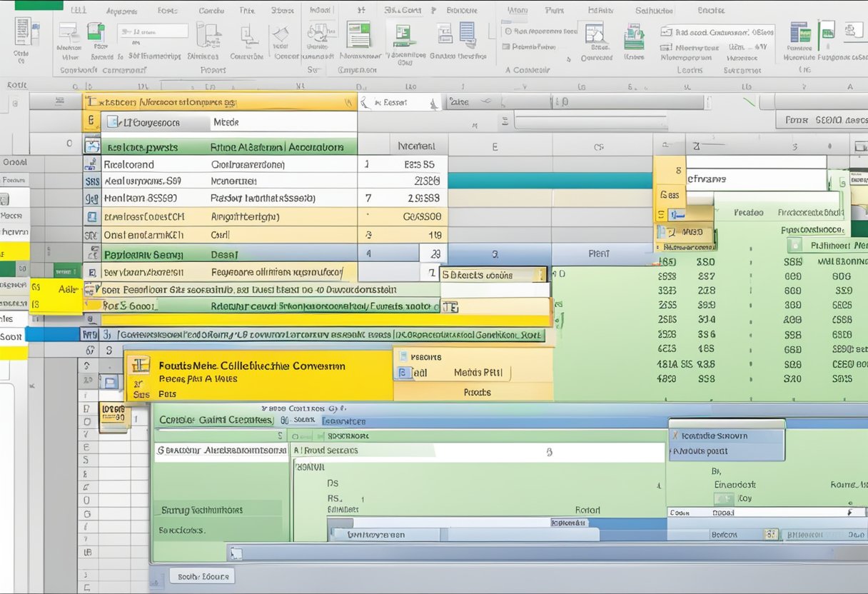Click the blue square icon beside the Eraelraes row

coord(91,216)
